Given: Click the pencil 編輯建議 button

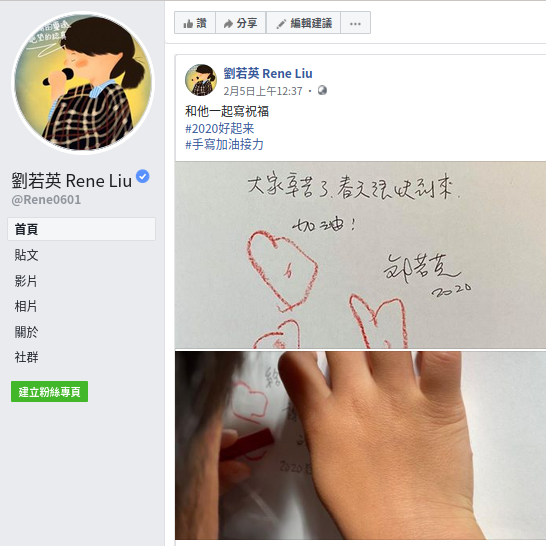Looking at the screenshot, I should pyautogui.click(x=303, y=23).
